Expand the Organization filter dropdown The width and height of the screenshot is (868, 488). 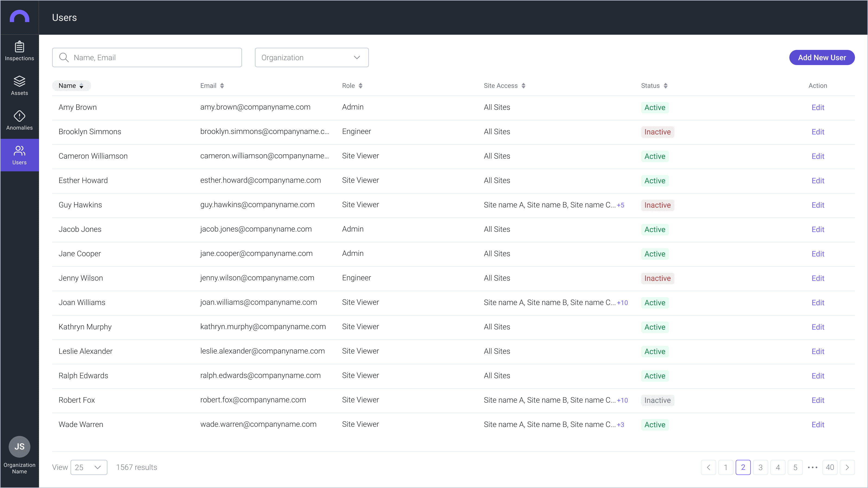[312, 57]
